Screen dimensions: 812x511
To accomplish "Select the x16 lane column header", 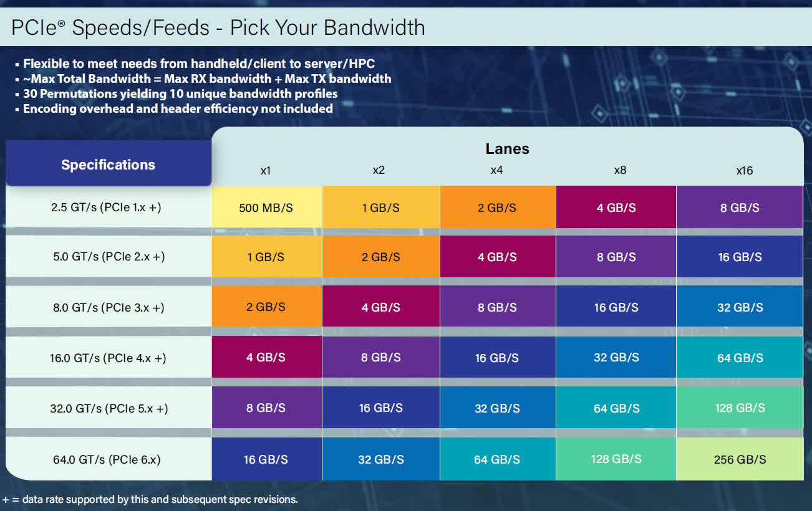I will (744, 170).
